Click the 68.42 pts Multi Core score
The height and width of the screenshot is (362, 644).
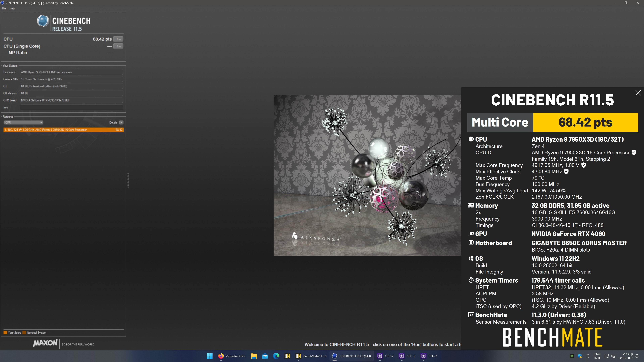point(585,122)
